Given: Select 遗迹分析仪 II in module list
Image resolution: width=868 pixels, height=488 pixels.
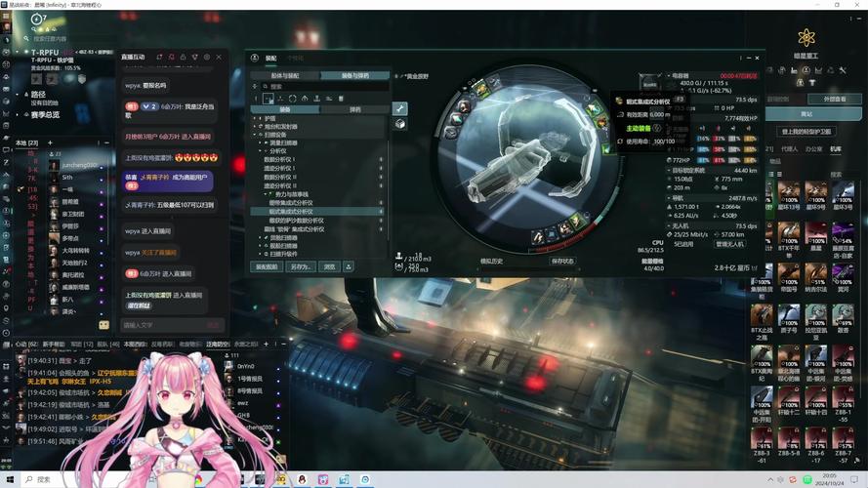Looking at the screenshot, I should click(x=280, y=185).
